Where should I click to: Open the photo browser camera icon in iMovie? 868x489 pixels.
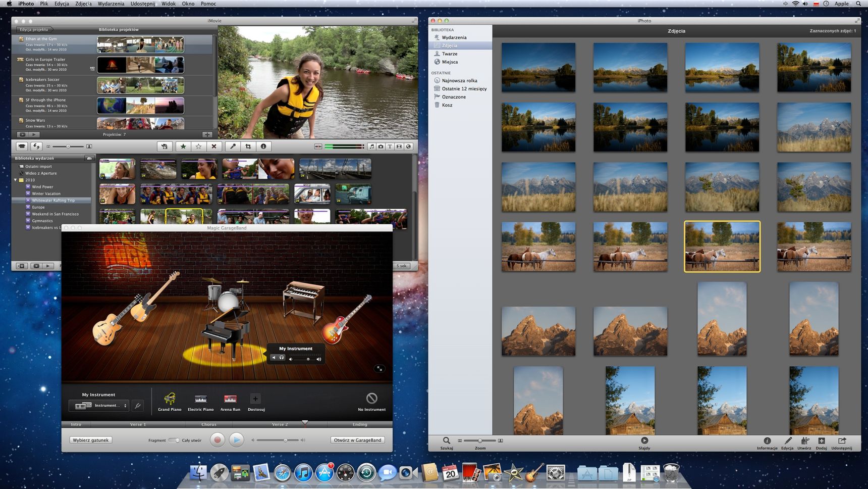381,146
